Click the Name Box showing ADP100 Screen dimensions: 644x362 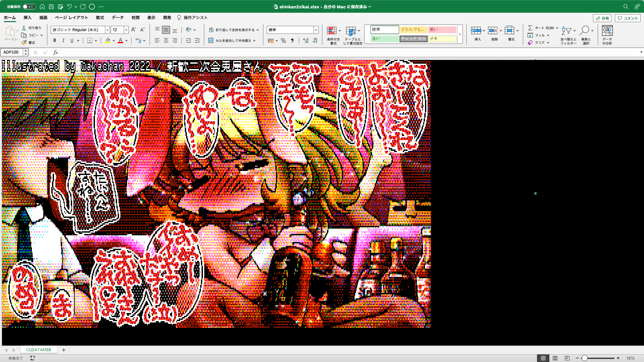click(11, 52)
